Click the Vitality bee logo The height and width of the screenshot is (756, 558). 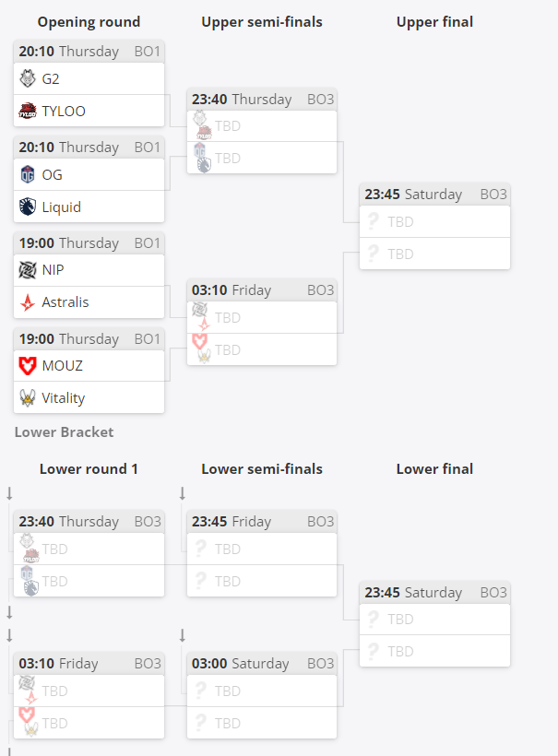[x=28, y=398]
